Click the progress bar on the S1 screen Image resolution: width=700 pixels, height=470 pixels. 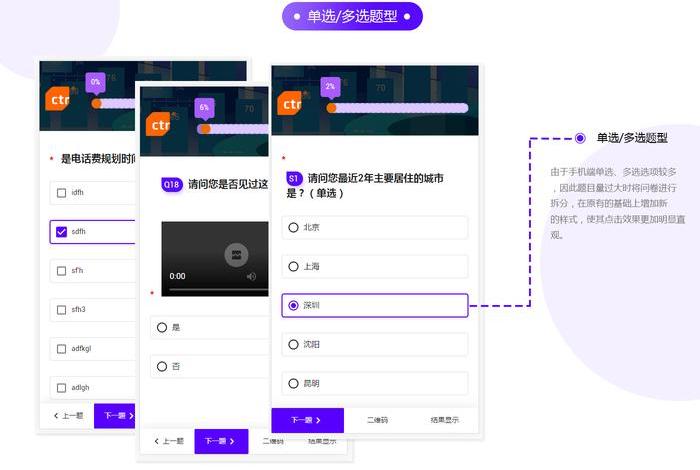click(398, 108)
